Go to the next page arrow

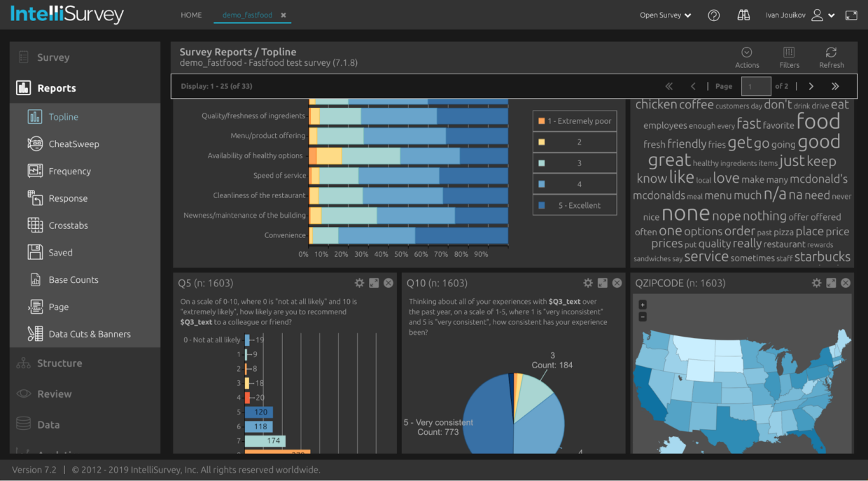click(x=811, y=86)
